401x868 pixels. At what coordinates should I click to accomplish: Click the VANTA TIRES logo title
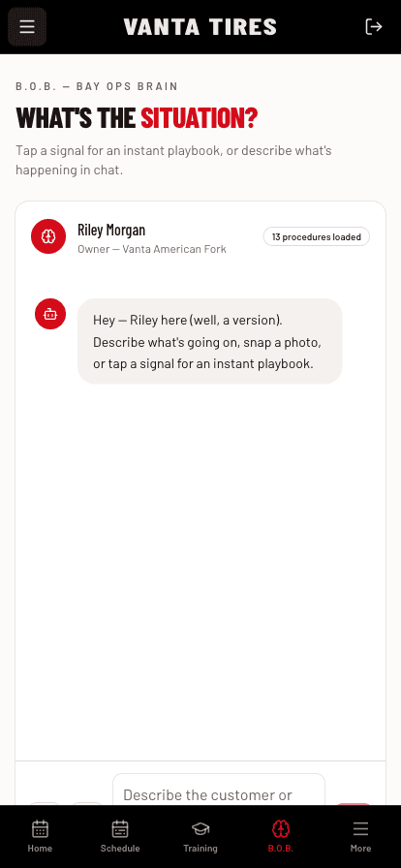[x=200, y=26]
